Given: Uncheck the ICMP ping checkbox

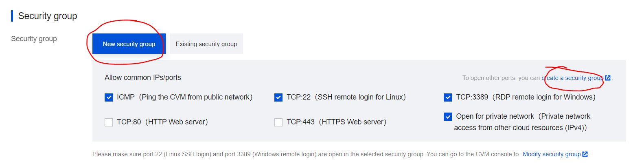Looking at the screenshot, I should (109, 97).
